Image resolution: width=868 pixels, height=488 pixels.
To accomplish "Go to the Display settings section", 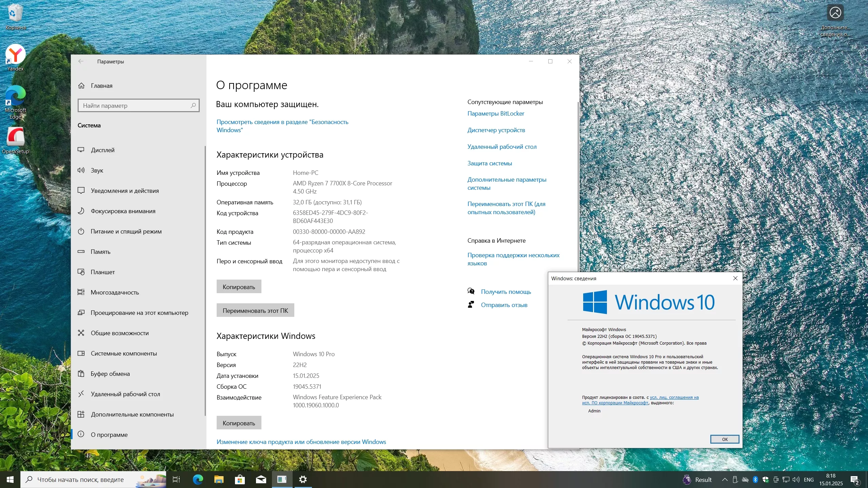I will [103, 150].
